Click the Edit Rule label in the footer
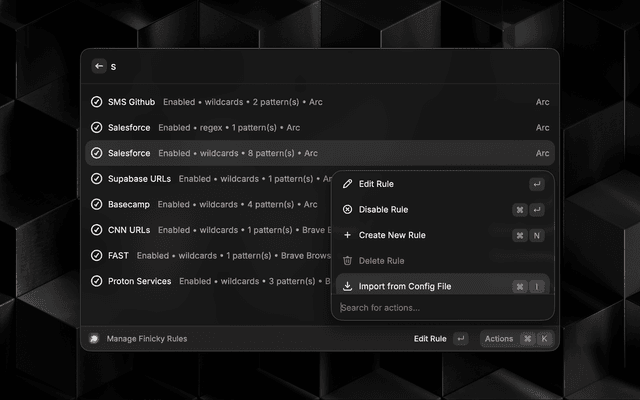The width and height of the screenshot is (640, 400). click(x=430, y=339)
